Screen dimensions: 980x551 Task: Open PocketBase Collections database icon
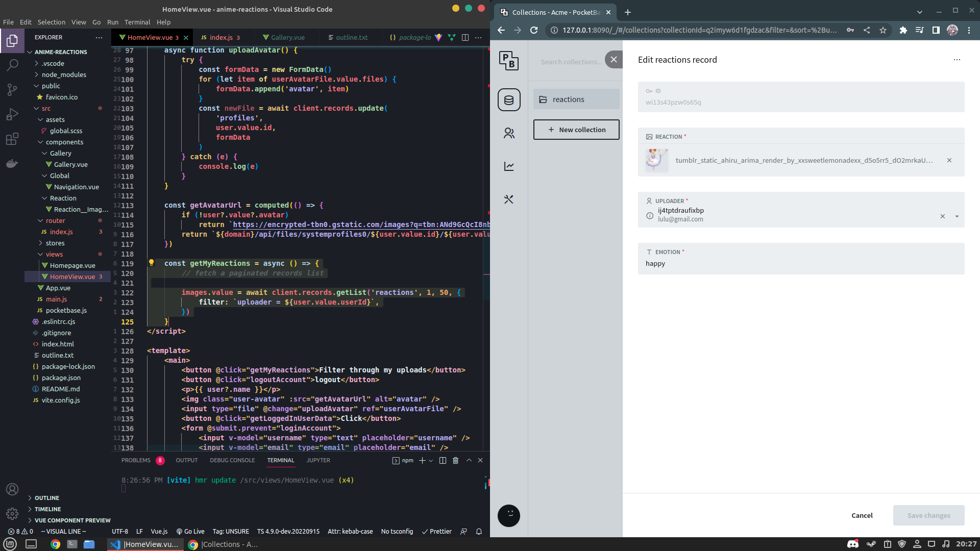[509, 100]
